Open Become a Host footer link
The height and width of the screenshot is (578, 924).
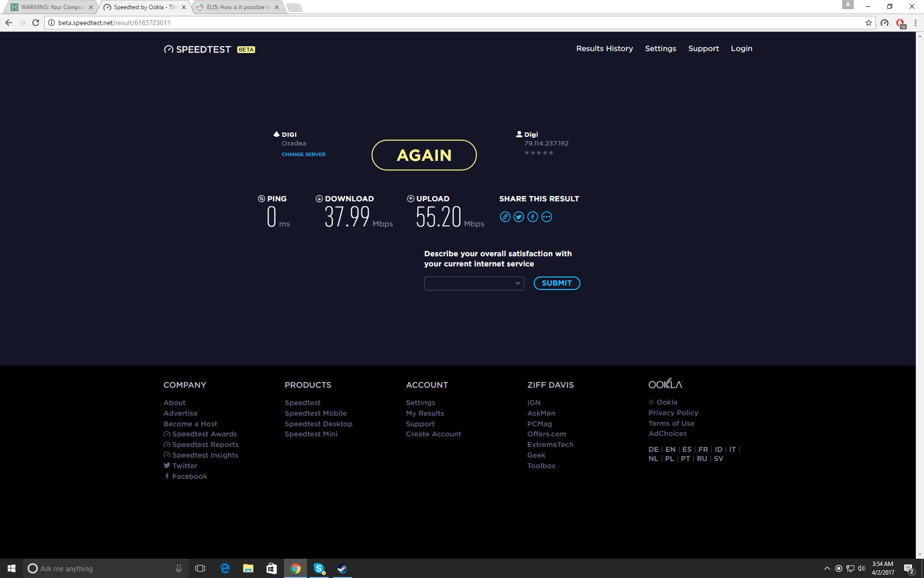click(190, 424)
